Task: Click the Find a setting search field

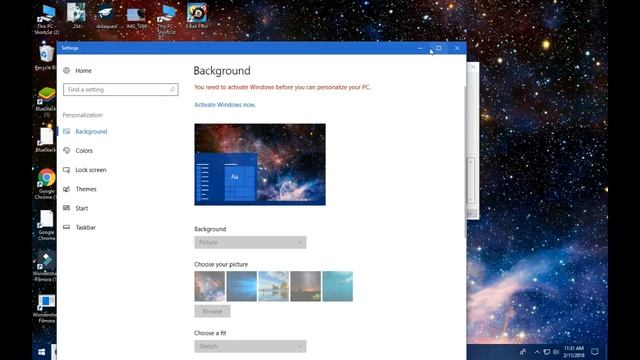Action: point(121,89)
